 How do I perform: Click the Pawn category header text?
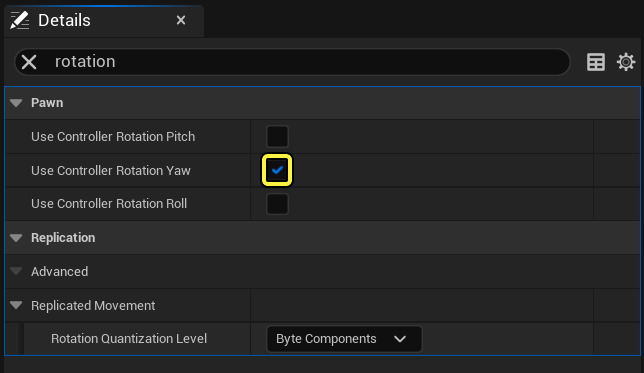(47, 103)
